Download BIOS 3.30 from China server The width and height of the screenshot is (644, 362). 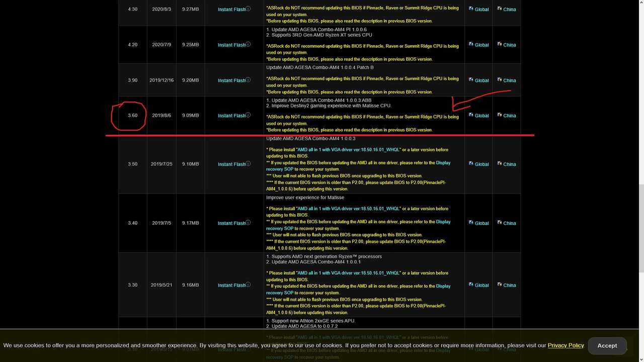click(x=507, y=285)
